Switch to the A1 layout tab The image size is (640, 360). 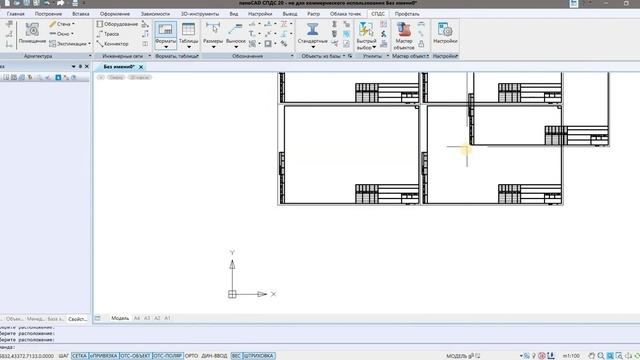(167, 318)
